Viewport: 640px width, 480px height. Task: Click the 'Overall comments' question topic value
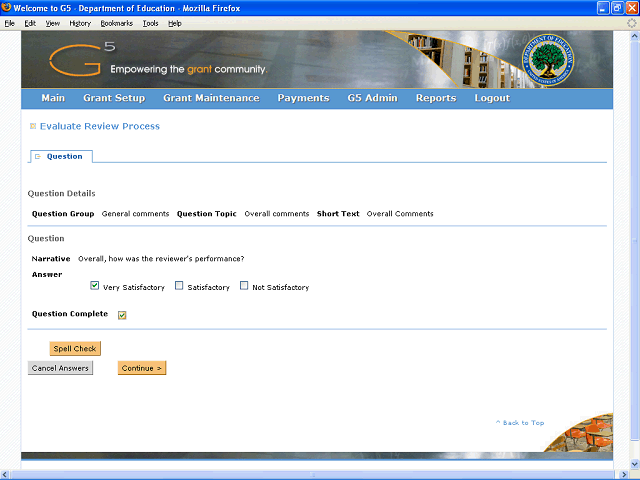[x=277, y=214]
